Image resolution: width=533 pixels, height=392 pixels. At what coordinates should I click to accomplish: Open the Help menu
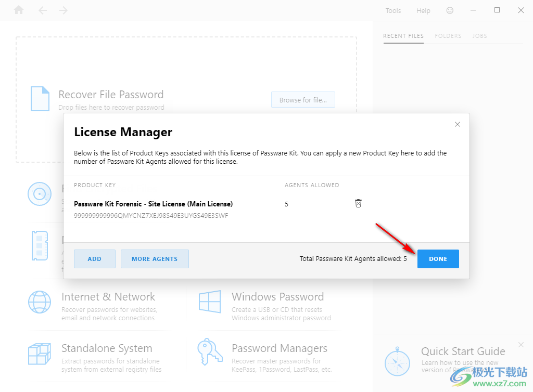point(424,10)
